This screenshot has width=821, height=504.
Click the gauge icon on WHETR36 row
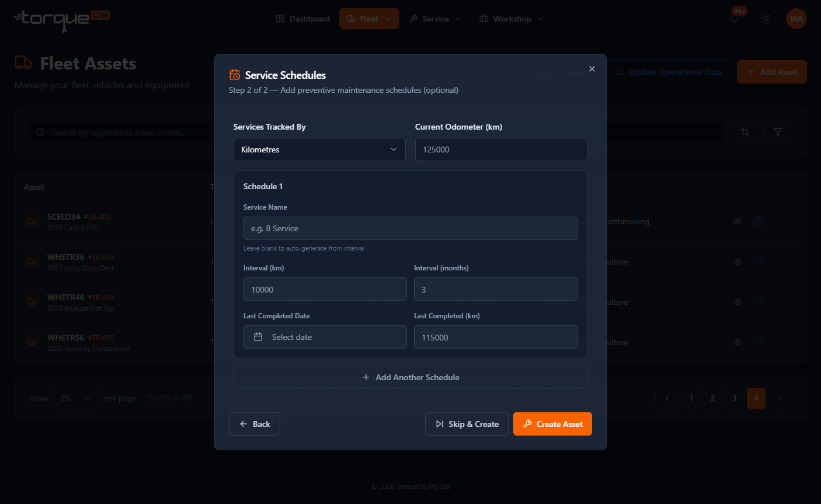click(x=759, y=262)
